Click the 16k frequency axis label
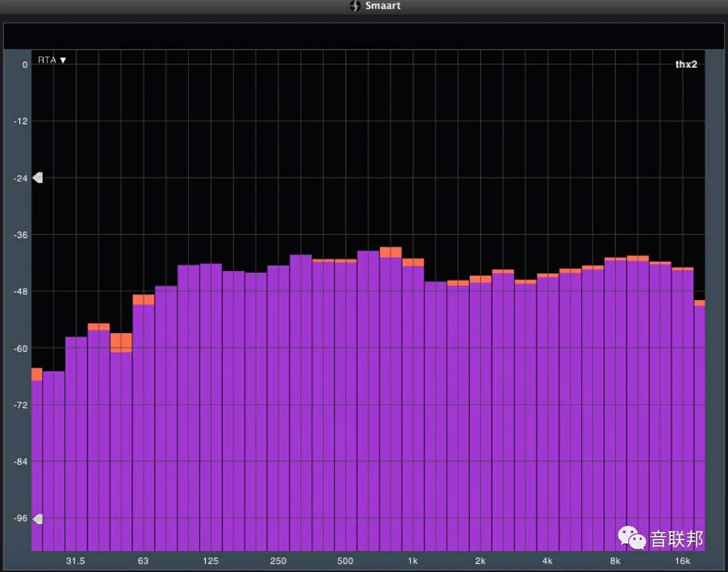This screenshot has height=572, width=728. (682, 561)
